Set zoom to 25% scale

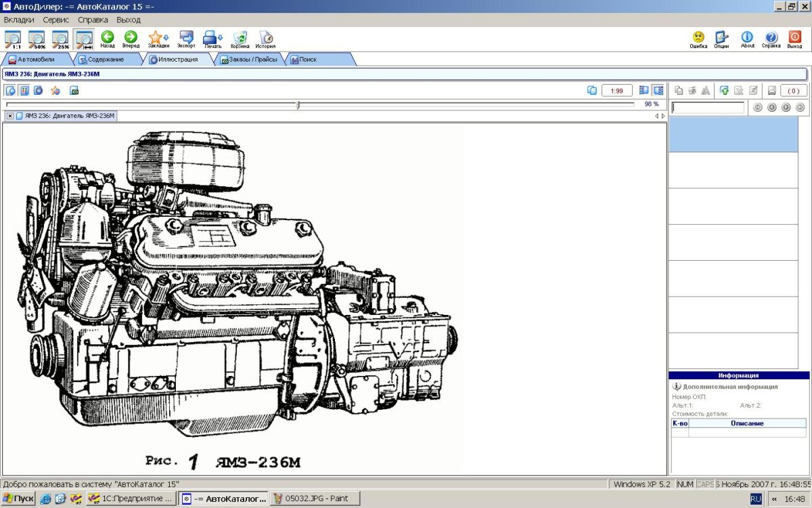61,39
